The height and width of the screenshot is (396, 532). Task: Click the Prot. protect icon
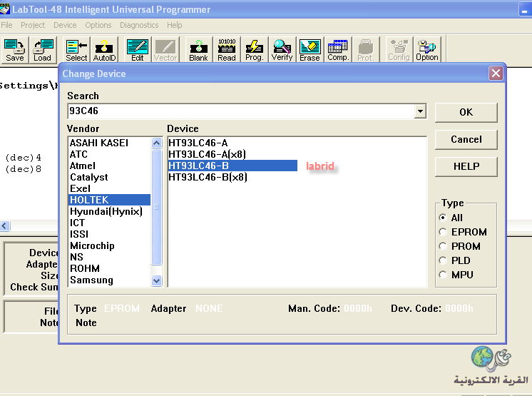pyautogui.click(x=366, y=49)
